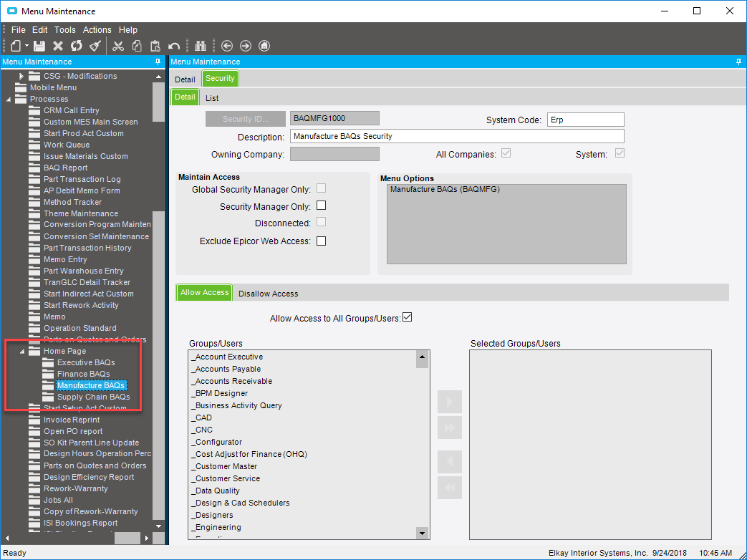
Task: Click the BAQMFG1000 Security ID field
Action: click(334, 118)
